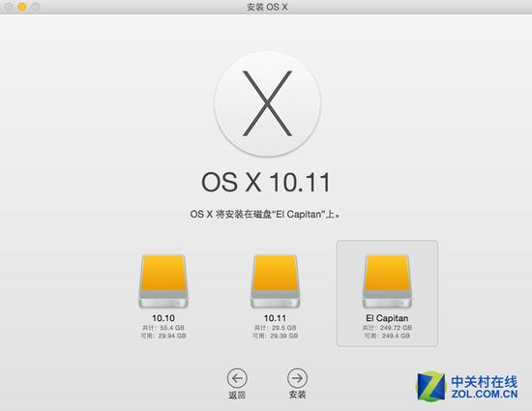Select the 10.10 disk drive icon

tap(163, 281)
